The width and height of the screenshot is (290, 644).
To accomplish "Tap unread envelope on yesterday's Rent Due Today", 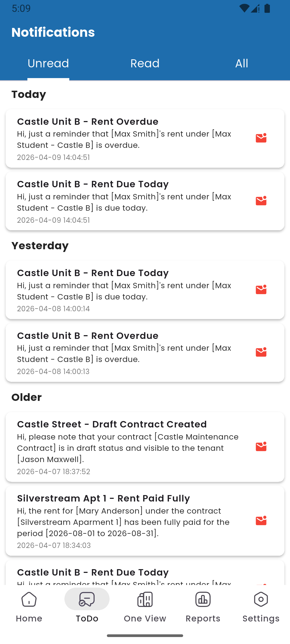I will pos(261,290).
